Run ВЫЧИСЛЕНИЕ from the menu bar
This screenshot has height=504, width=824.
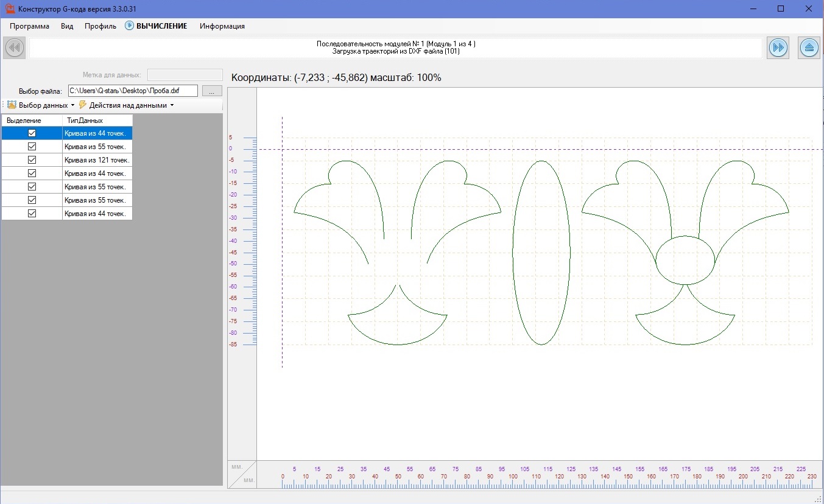tap(161, 26)
